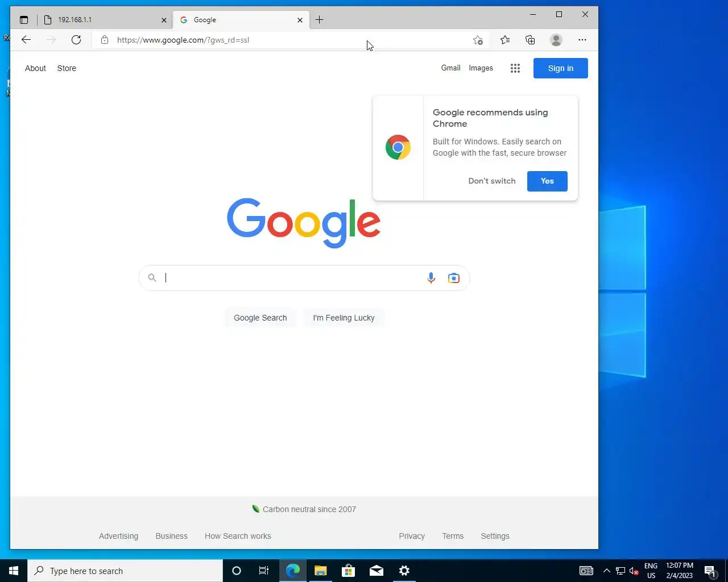
Task: Switch to the Google tab
Action: pos(241,20)
